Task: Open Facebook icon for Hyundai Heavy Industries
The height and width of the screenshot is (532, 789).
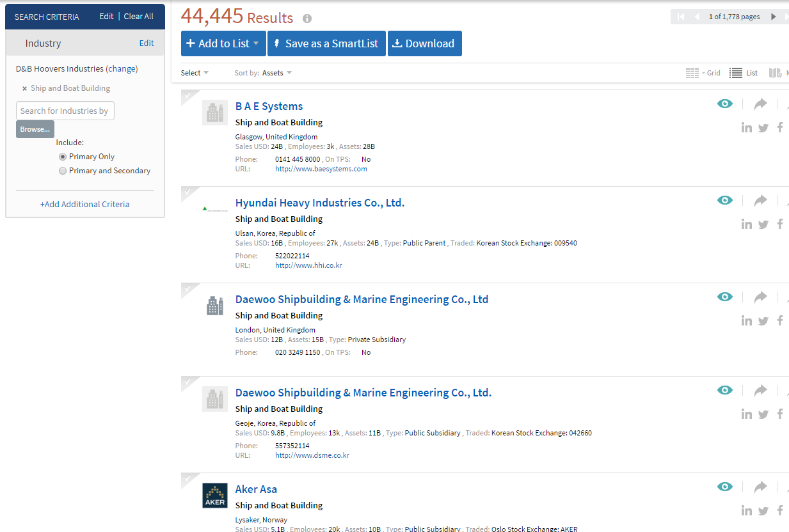Action: tap(780, 224)
